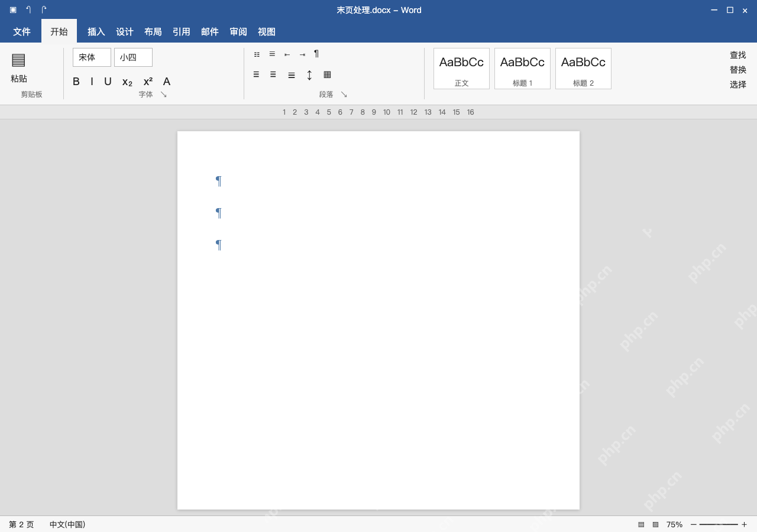The width and height of the screenshot is (757, 532).
Task: Undo the last action from the title bar
Action: (x=28, y=9)
